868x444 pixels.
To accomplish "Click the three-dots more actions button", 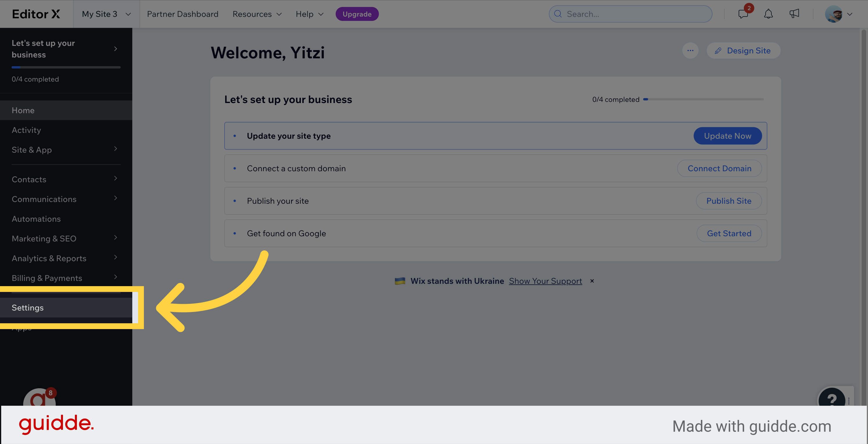I will [x=690, y=50].
